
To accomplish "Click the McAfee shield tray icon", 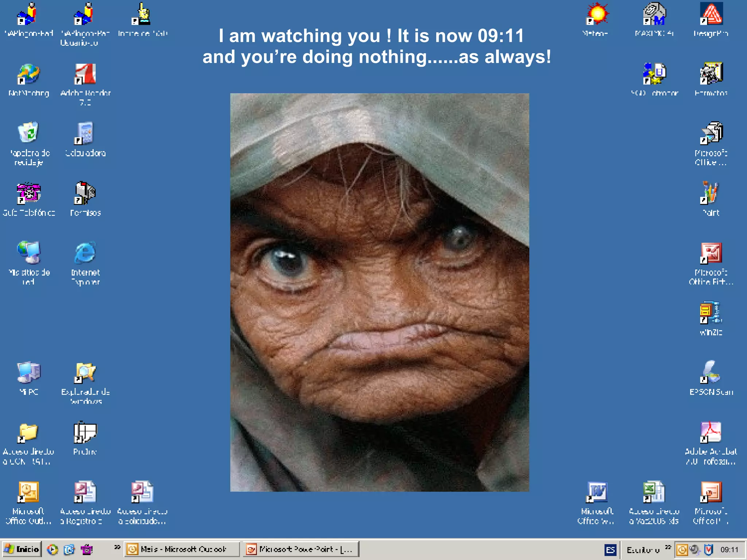I will pos(708,549).
